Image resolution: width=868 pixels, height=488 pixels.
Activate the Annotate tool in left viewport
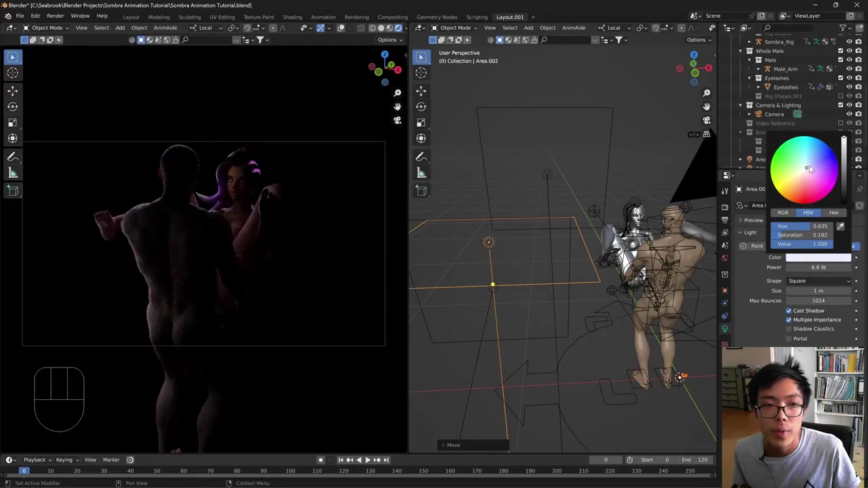(x=13, y=157)
